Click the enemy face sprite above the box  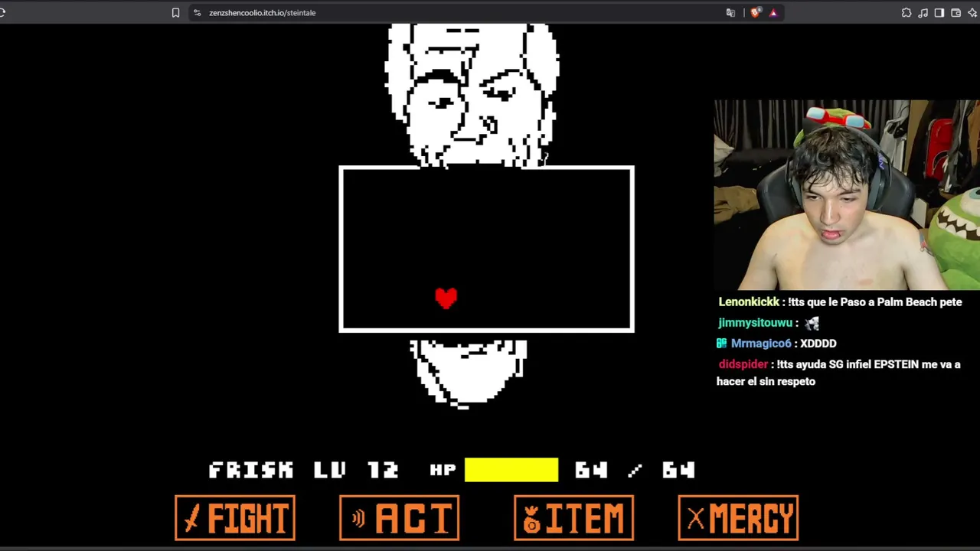pos(472,94)
